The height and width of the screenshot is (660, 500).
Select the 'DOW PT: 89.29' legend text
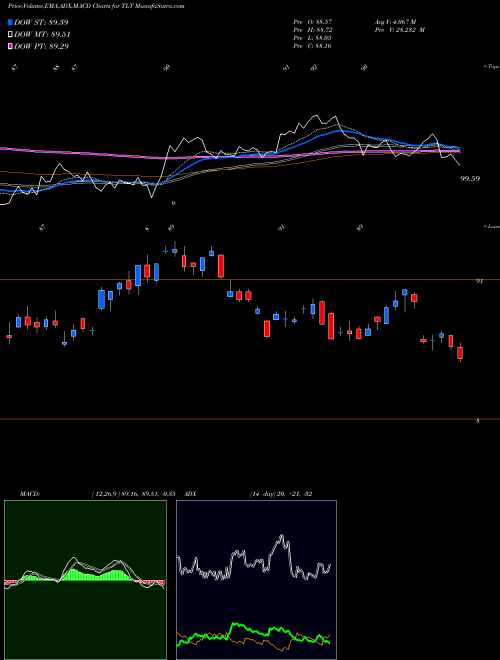tap(41, 46)
